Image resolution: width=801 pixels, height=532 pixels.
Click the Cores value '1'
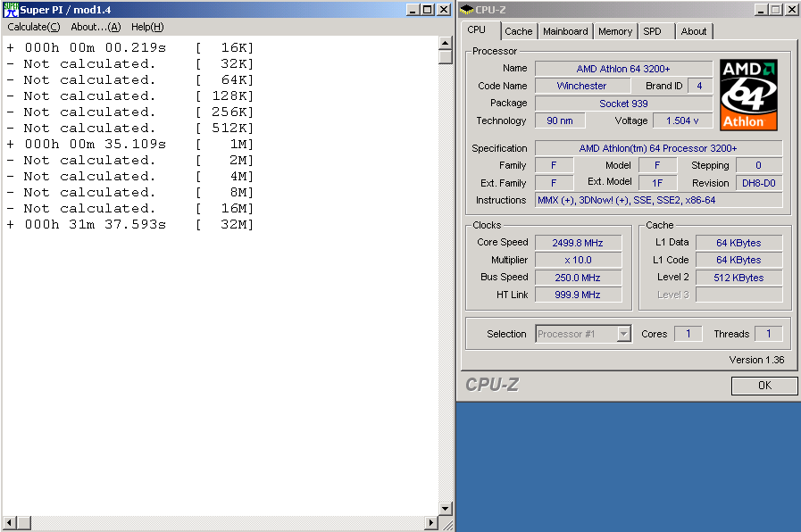click(x=688, y=334)
